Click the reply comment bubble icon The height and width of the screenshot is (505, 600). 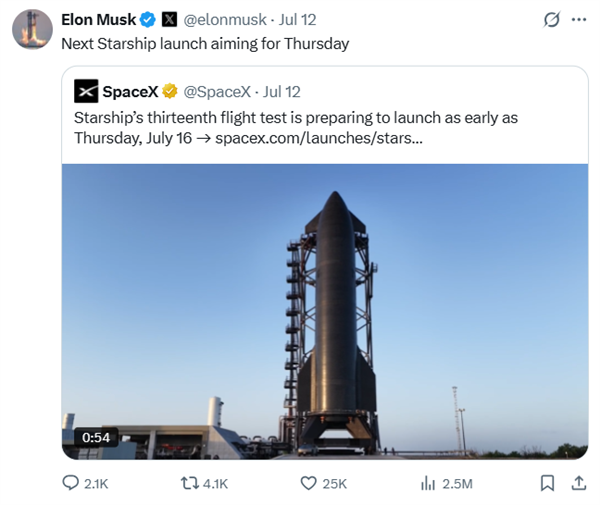(70, 483)
